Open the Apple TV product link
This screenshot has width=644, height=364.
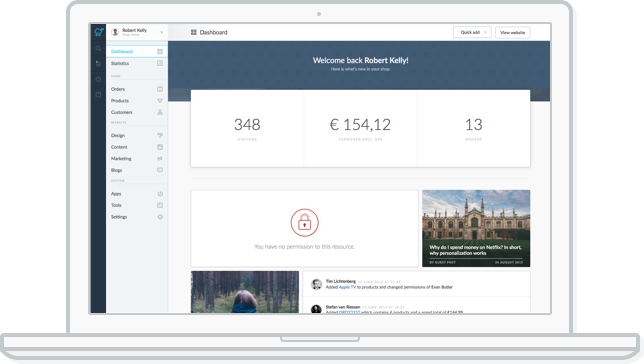click(x=347, y=287)
